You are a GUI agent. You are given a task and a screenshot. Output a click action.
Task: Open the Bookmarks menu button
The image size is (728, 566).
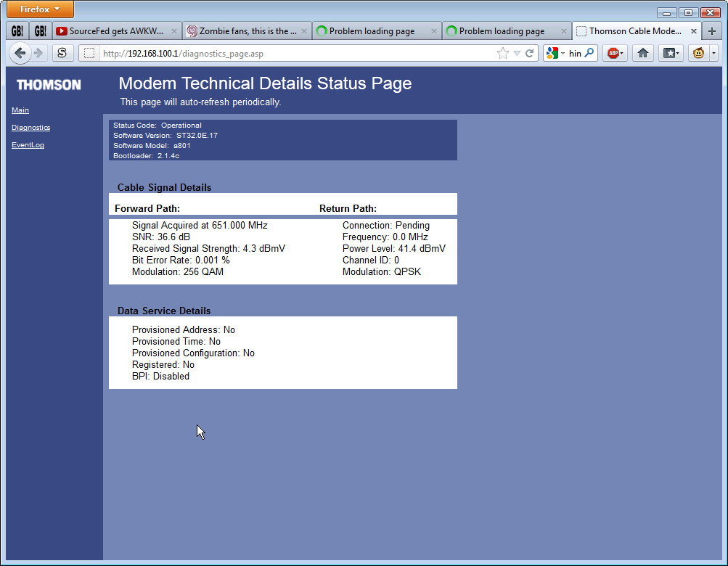point(671,54)
